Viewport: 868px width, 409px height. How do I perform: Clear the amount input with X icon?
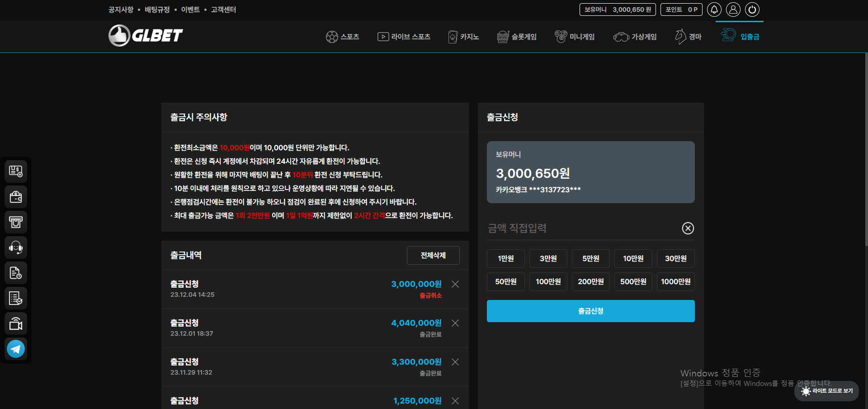click(688, 228)
